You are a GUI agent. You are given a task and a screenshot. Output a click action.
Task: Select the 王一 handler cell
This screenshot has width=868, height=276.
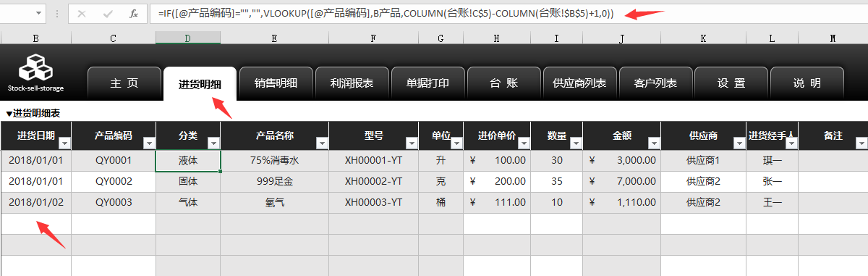(772, 202)
